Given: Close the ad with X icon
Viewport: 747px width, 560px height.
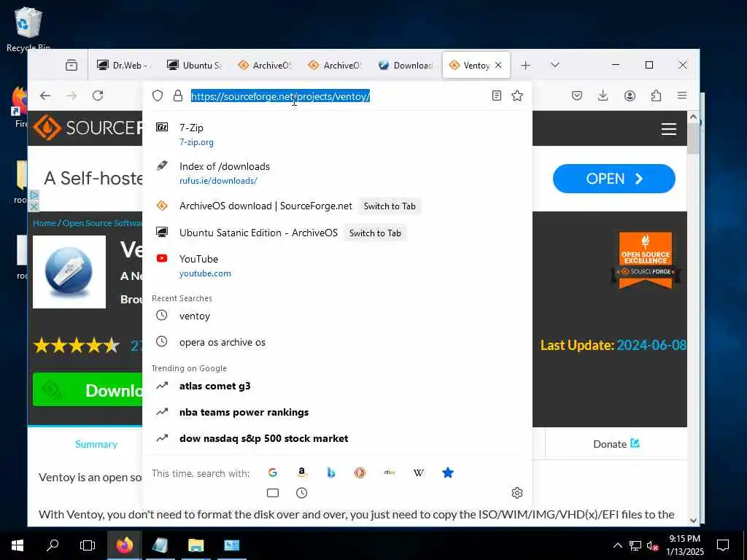Looking at the screenshot, I should (x=34, y=206).
